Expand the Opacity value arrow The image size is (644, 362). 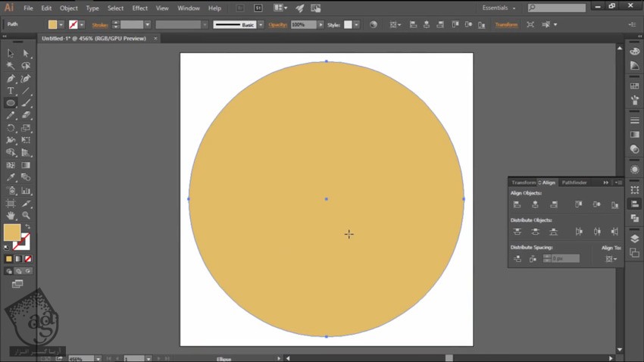320,25
